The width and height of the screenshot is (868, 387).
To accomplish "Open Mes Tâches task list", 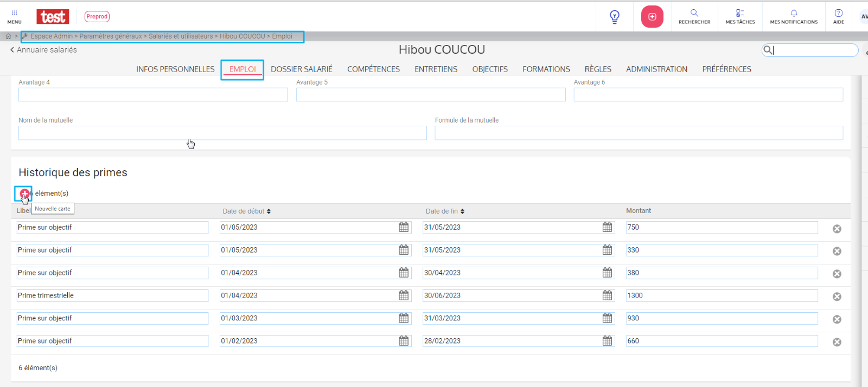I will pos(740,16).
